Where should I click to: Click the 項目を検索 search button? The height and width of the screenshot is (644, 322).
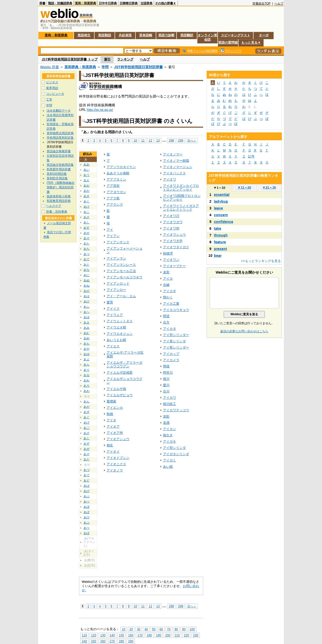coord(167,51)
